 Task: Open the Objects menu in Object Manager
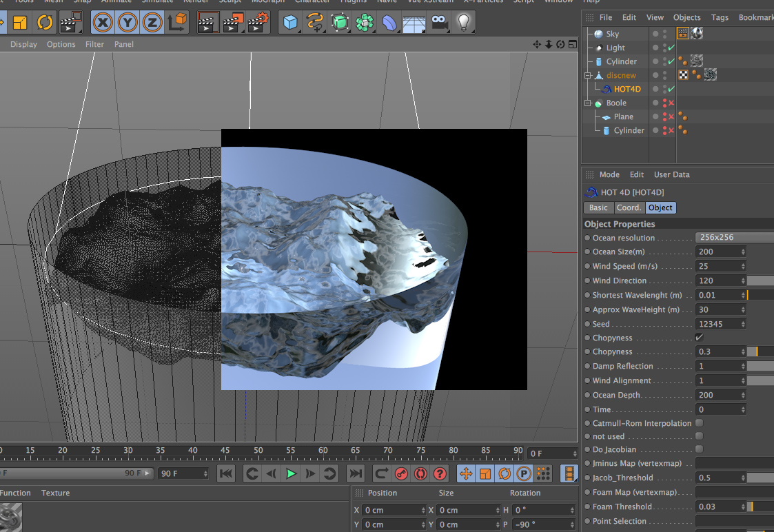coord(686,17)
